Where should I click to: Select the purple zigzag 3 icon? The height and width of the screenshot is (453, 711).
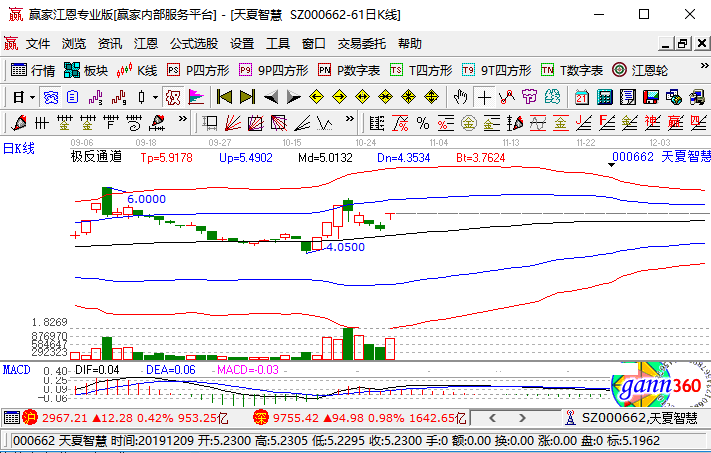pyautogui.click(x=95, y=97)
